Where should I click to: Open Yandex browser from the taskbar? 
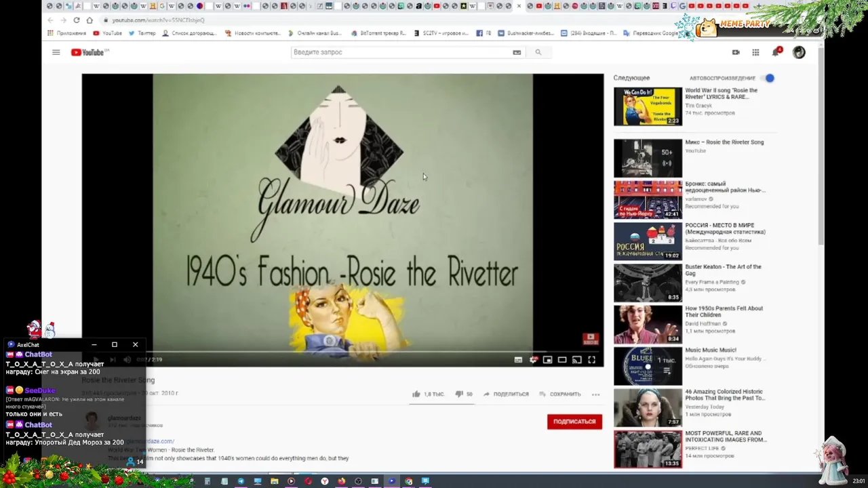tap(324, 481)
